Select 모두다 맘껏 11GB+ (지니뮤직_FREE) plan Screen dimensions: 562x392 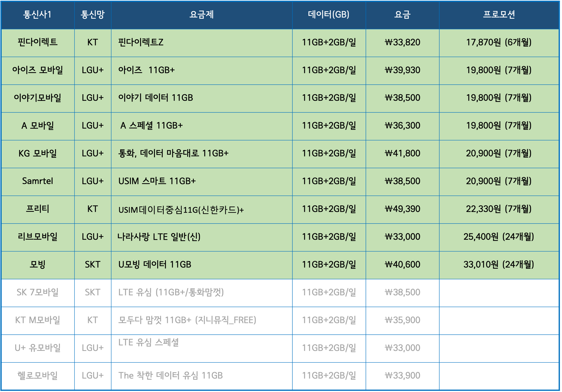(202, 321)
